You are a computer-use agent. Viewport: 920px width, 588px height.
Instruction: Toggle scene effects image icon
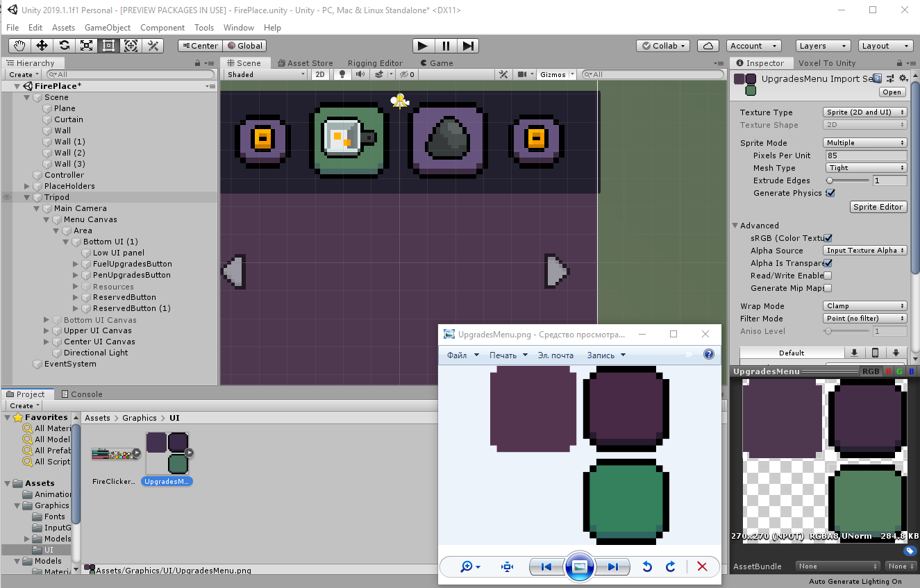pyautogui.click(x=378, y=74)
